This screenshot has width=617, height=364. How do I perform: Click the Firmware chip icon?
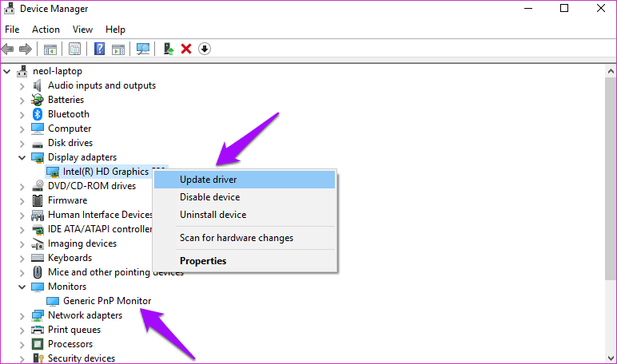pos(38,200)
